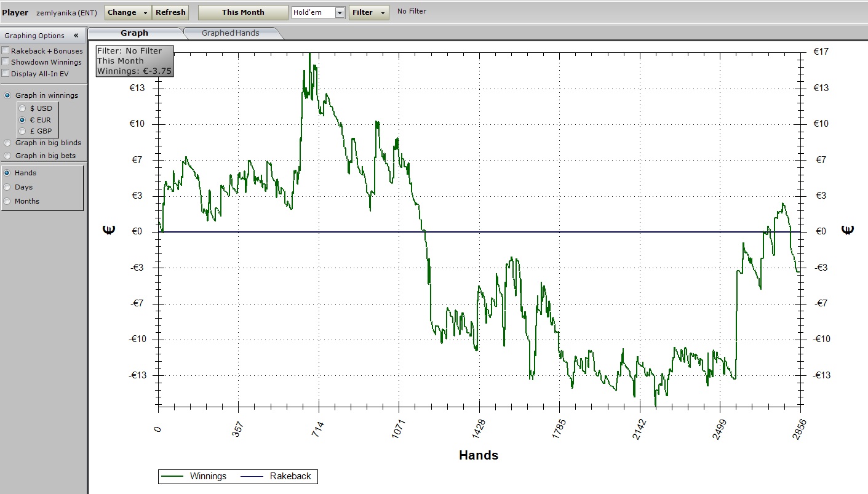Viewport: 868px width, 494px height.
Task: Collapse the Graphing Options panel
Action: tap(76, 36)
